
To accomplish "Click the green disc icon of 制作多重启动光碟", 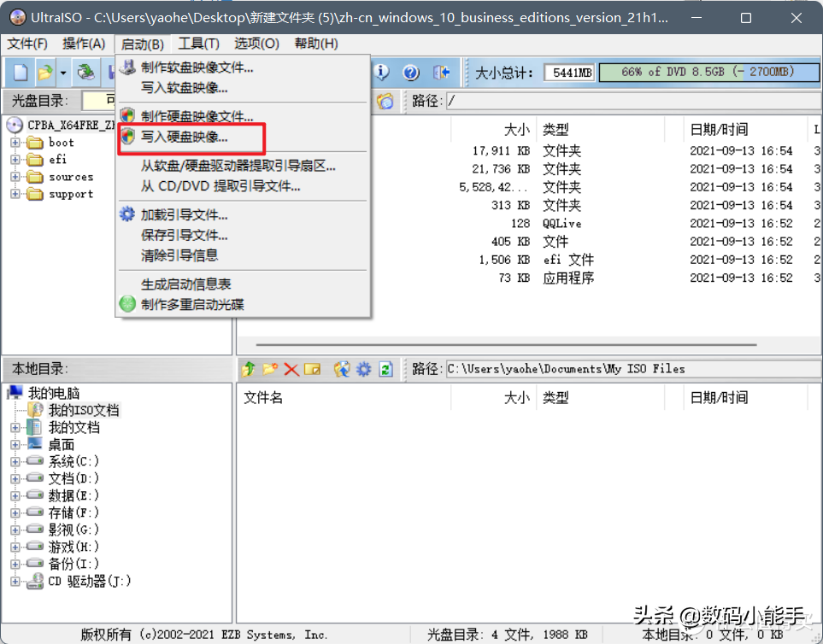I will tap(127, 304).
